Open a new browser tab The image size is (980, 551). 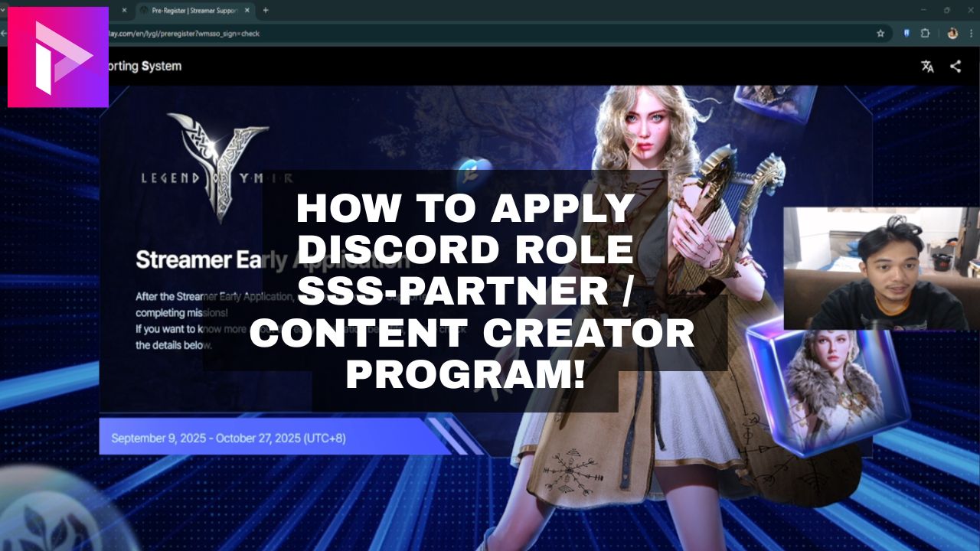click(266, 11)
